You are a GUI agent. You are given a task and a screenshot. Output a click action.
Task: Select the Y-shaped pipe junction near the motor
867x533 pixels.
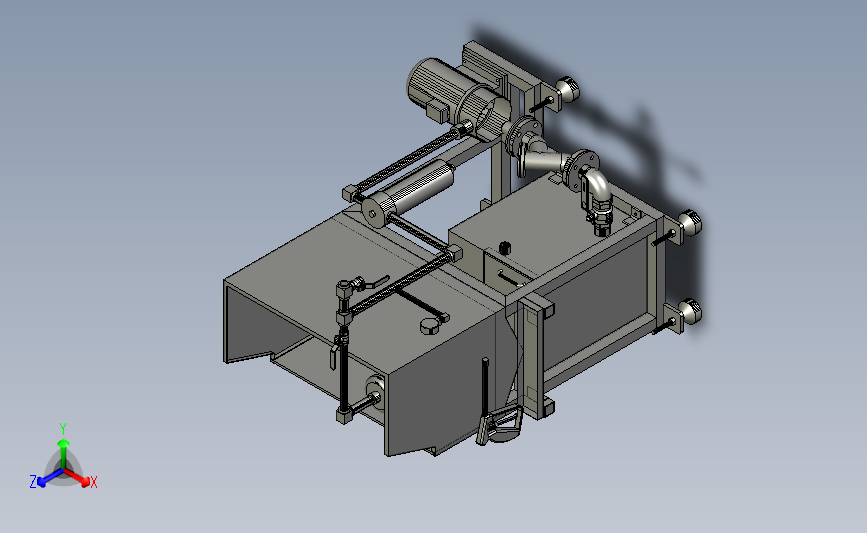click(x=544, y=158)
